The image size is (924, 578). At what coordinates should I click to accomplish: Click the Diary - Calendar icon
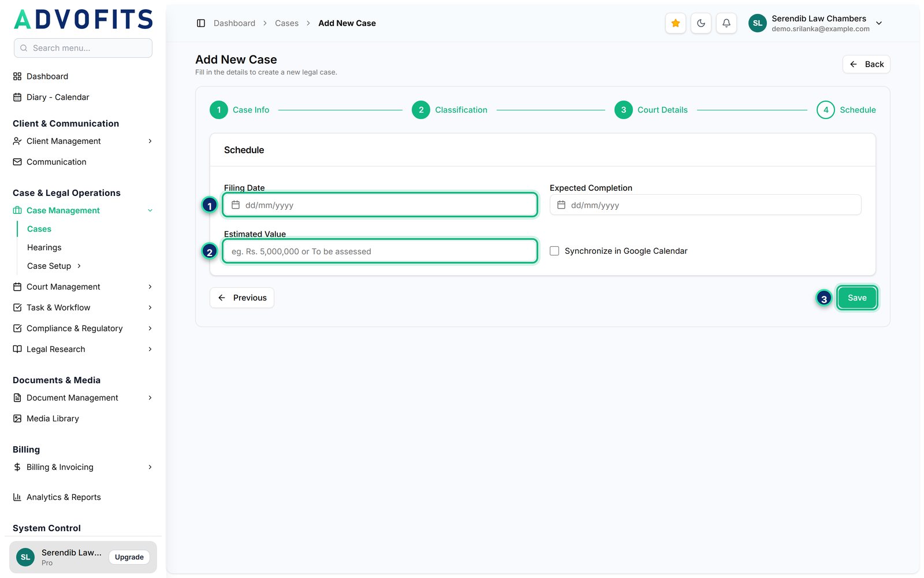point(17,97)
